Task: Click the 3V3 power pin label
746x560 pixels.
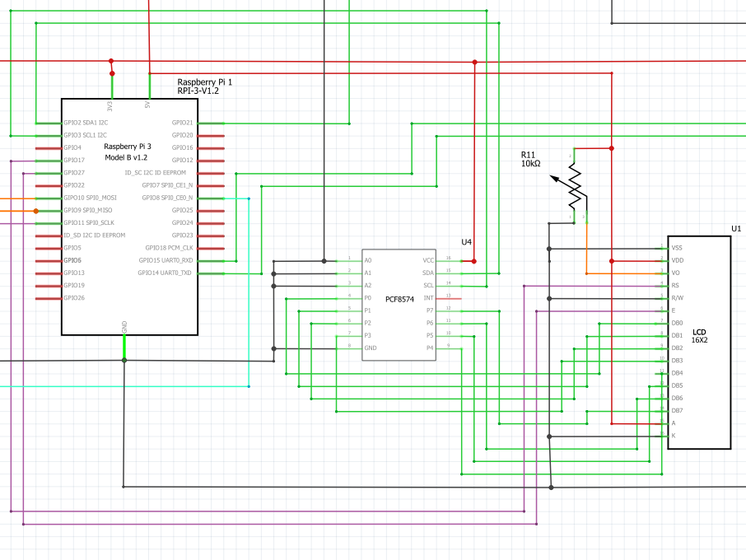Action: pos(110,105)
